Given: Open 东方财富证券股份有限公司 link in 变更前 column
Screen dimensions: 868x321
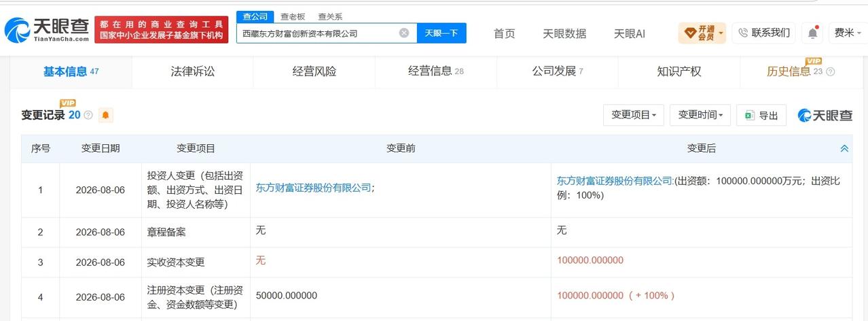Looking at the screenshot, I should [313, 188].
